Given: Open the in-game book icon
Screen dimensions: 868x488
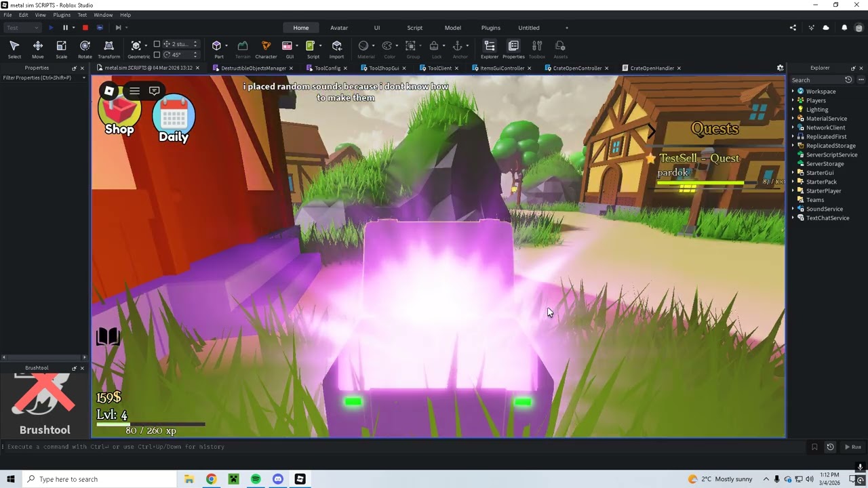Looking at the screenshot, I should click(108, 337).
